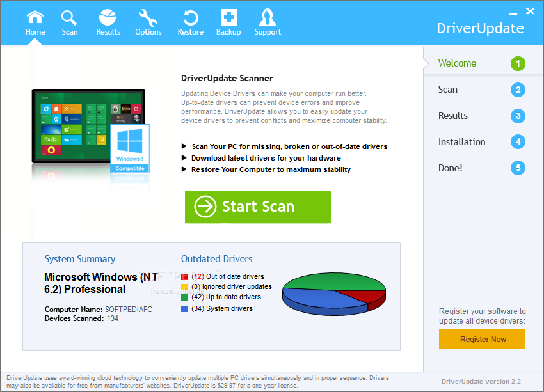Click the Support label in top toolbar
544x392 pixels.
(x=268, y=32)
